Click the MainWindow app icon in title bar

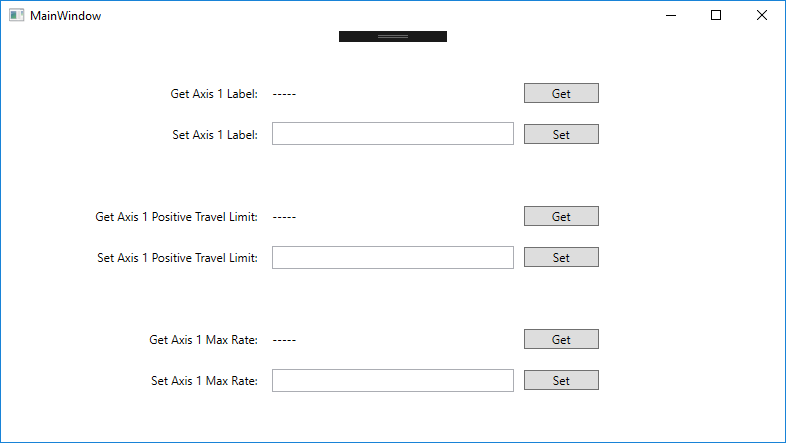coord(17,16)
